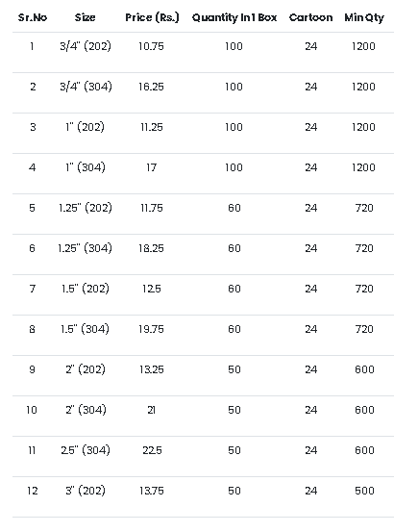Click the Price (Rs.) column header

(152, 17)
